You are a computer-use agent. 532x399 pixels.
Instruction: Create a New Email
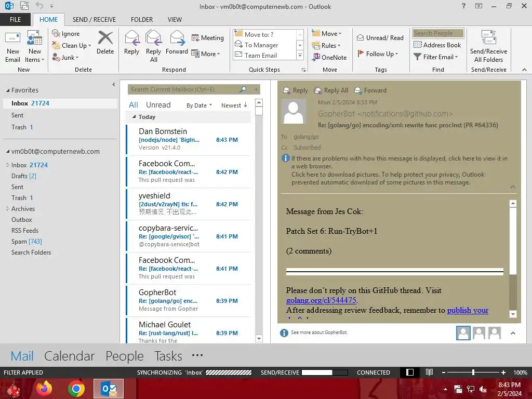coord(13,47)
